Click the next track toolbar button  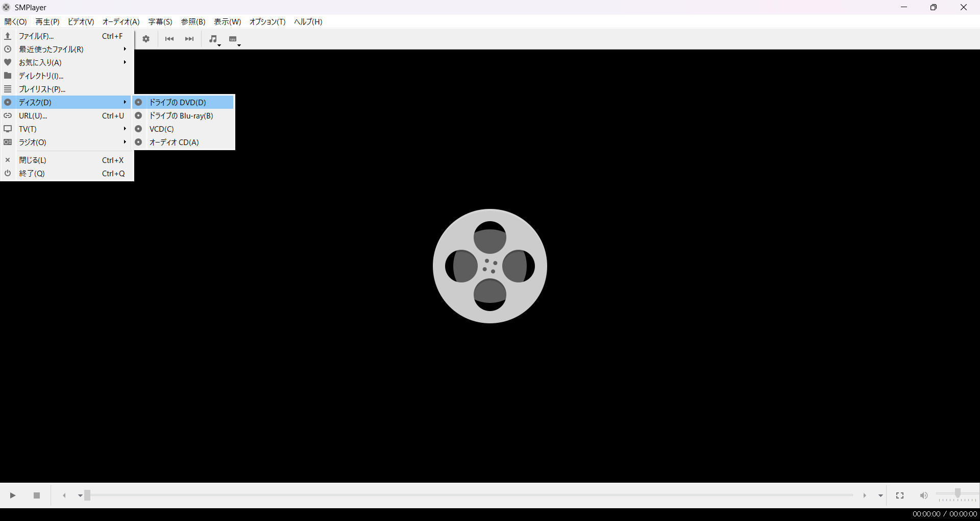pos(189,39)
